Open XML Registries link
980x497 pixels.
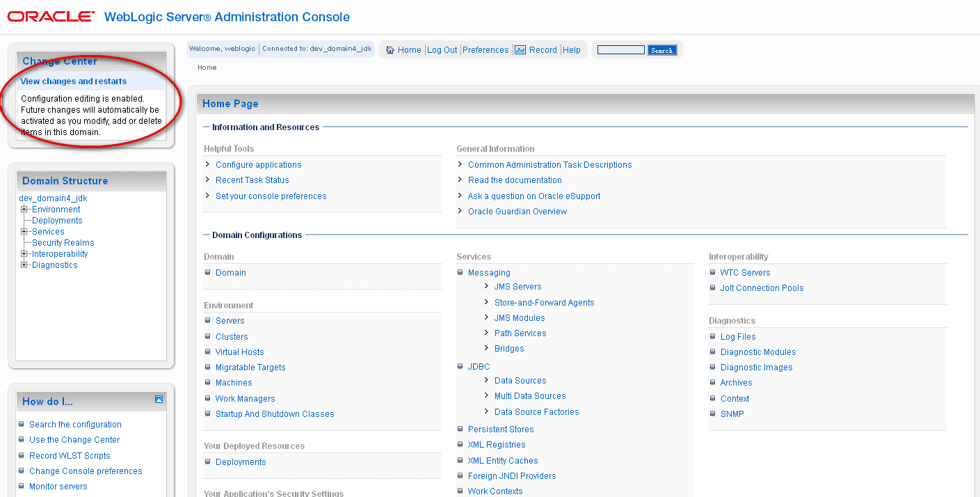click(497, 445)
